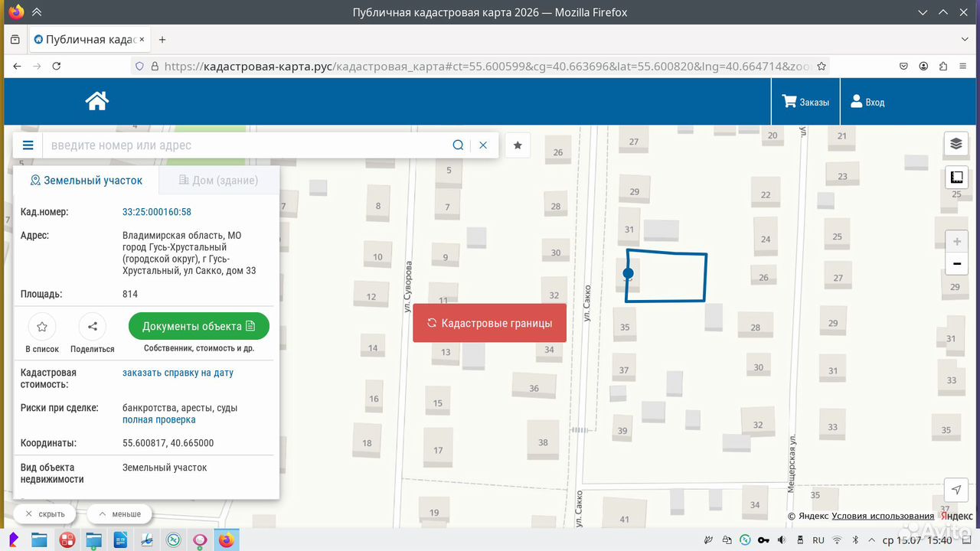Open the Заказы cart

(x=805, y=102)
